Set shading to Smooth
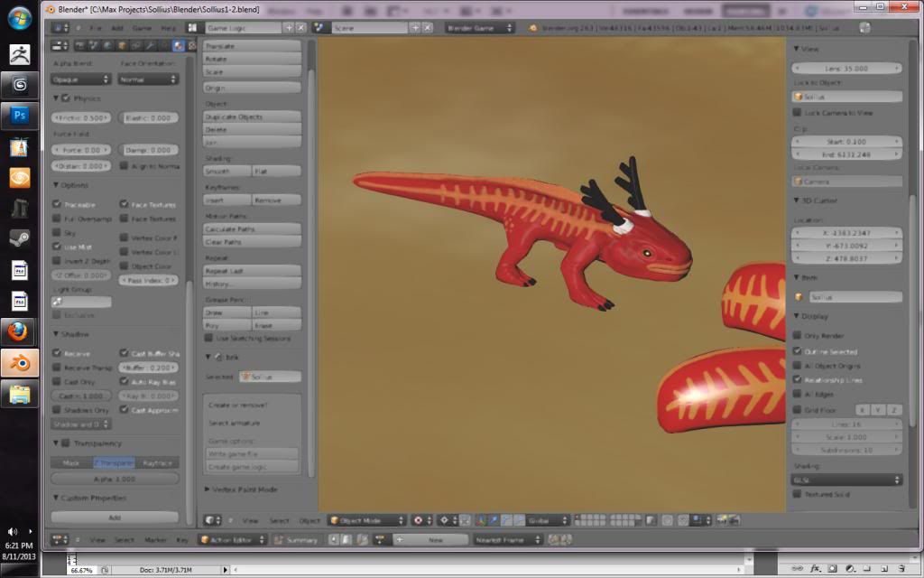Screen dimensions: 924x578 227,171
